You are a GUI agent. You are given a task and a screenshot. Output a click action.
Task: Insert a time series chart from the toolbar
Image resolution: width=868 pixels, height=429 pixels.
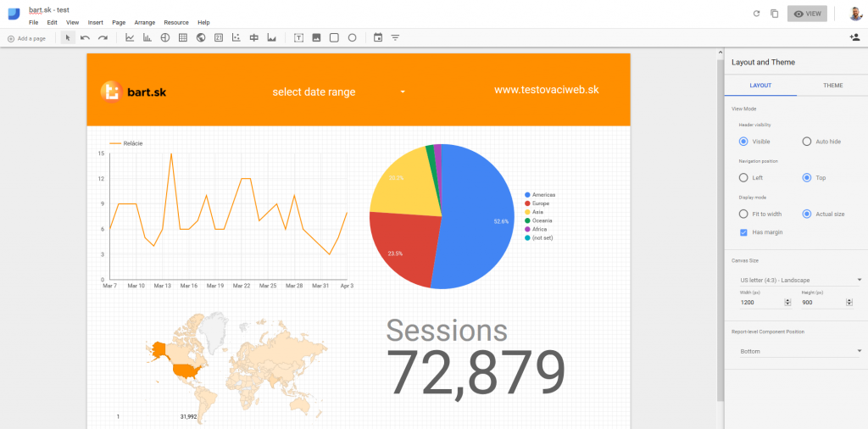tap(130, 38)
